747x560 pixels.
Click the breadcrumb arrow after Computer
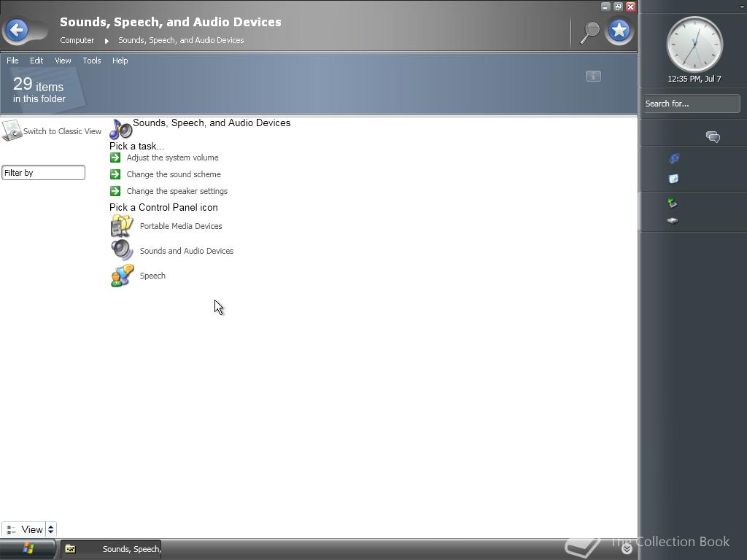click(x=107, y=41)
